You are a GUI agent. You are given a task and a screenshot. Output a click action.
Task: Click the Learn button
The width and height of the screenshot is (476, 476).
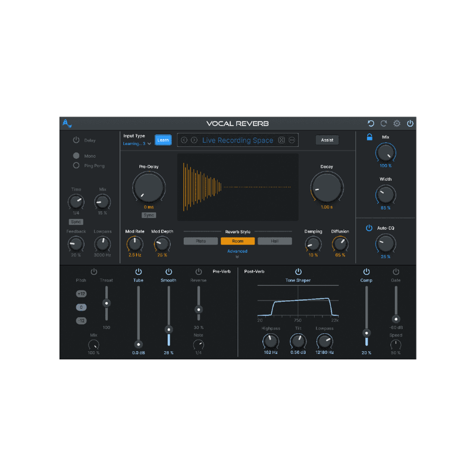pos(162,140)
